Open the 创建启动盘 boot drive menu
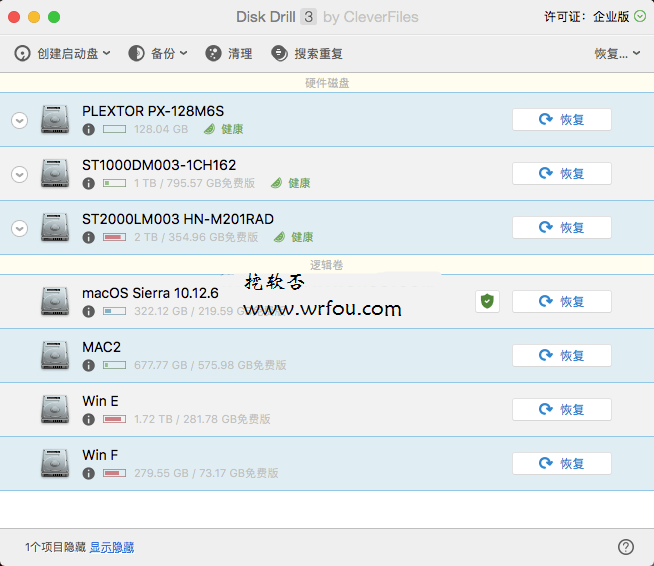 (62, 53)
